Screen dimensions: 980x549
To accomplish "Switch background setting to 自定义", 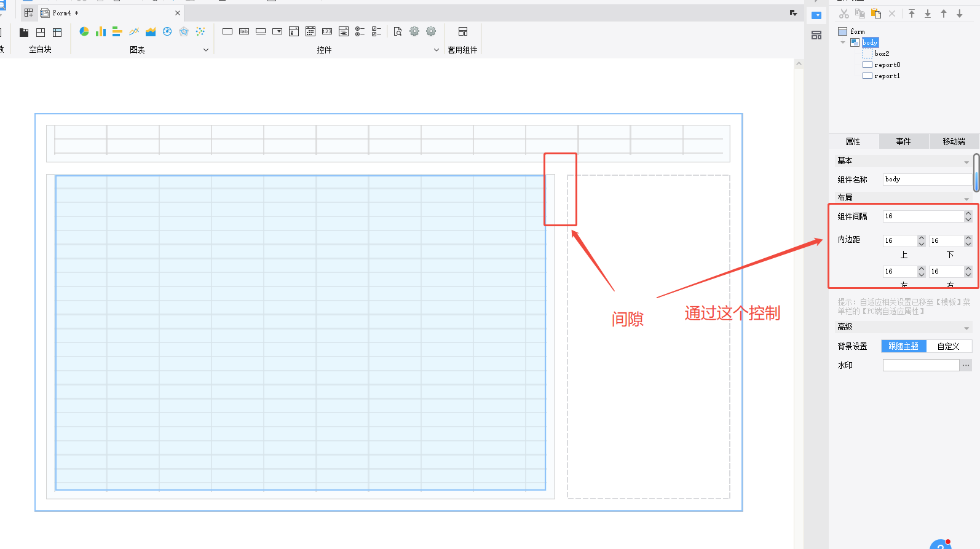I will 948,346.
